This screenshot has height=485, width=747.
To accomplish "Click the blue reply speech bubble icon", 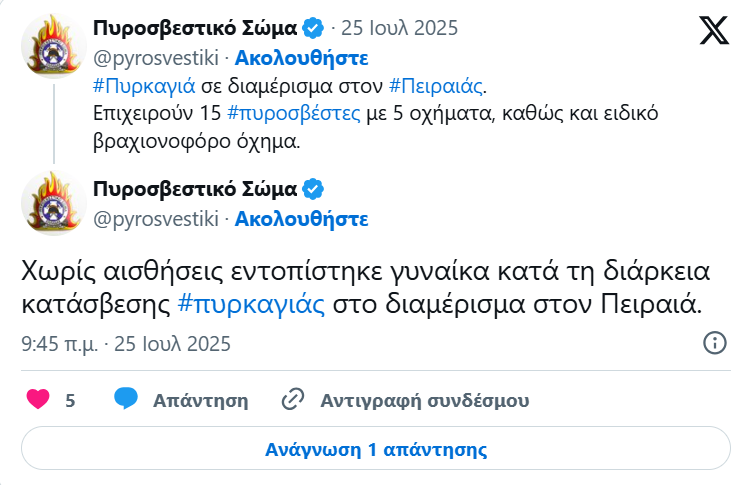I will (x=126, y=399).
